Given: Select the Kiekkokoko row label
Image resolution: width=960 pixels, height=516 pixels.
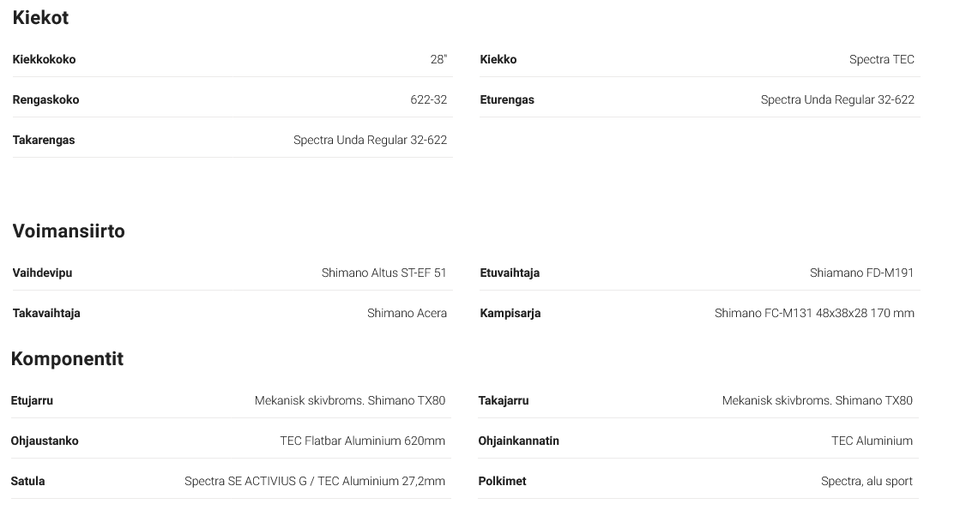Looking at the screenshot, I should coord(44,60).
